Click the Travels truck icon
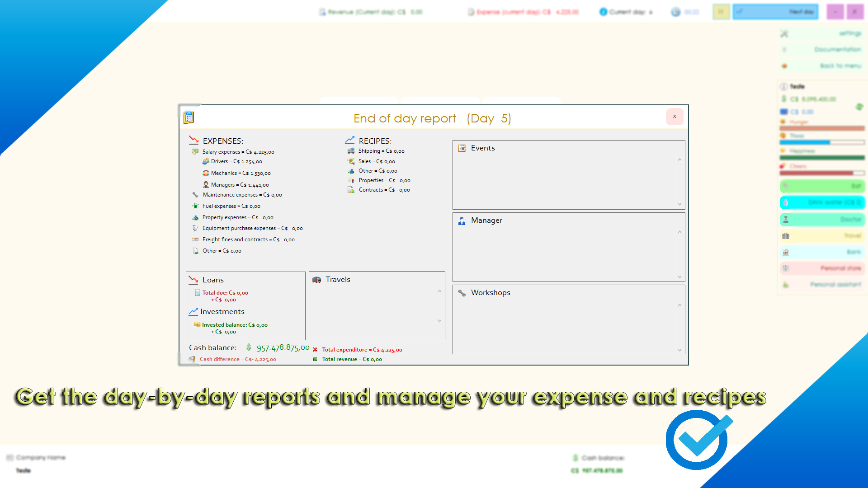 [316, 279]
